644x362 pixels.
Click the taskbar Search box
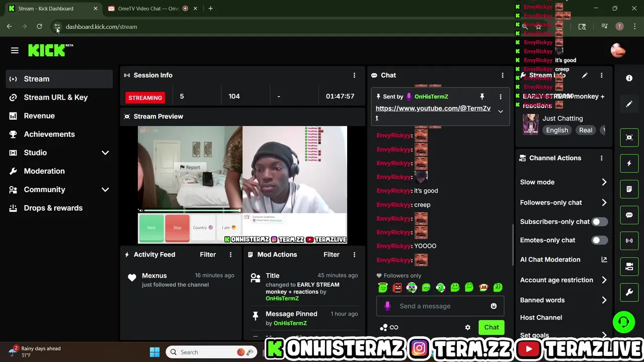(212, 352)
